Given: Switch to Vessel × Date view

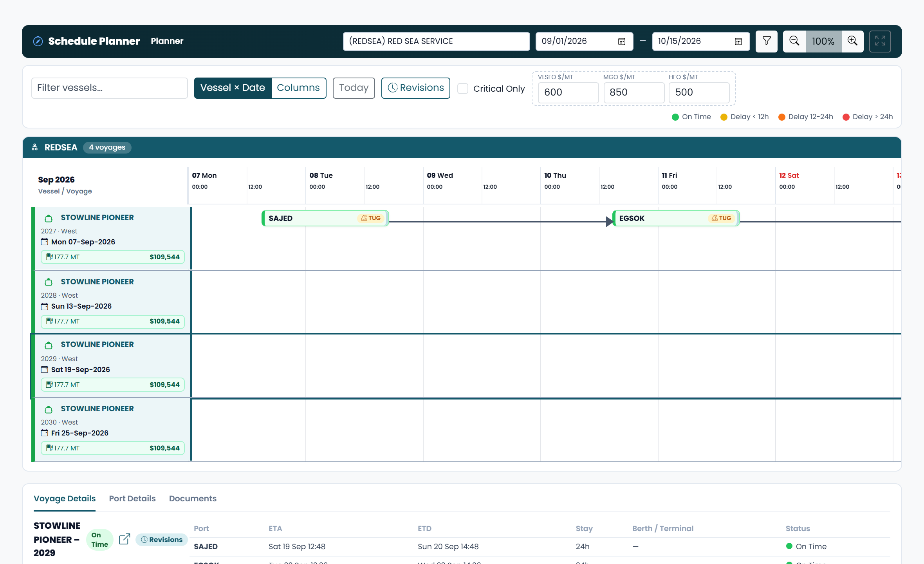Looking at the screenshot, I should 233,88.
